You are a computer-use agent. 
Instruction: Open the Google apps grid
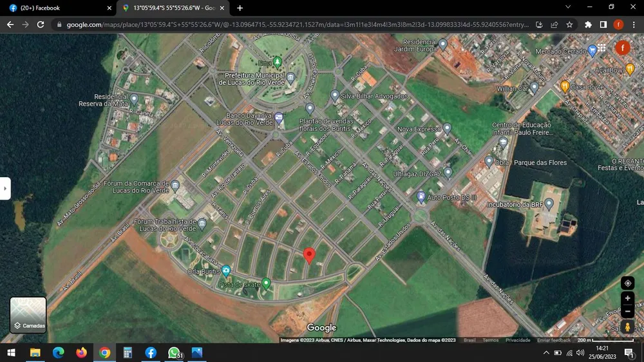point(601,48)
